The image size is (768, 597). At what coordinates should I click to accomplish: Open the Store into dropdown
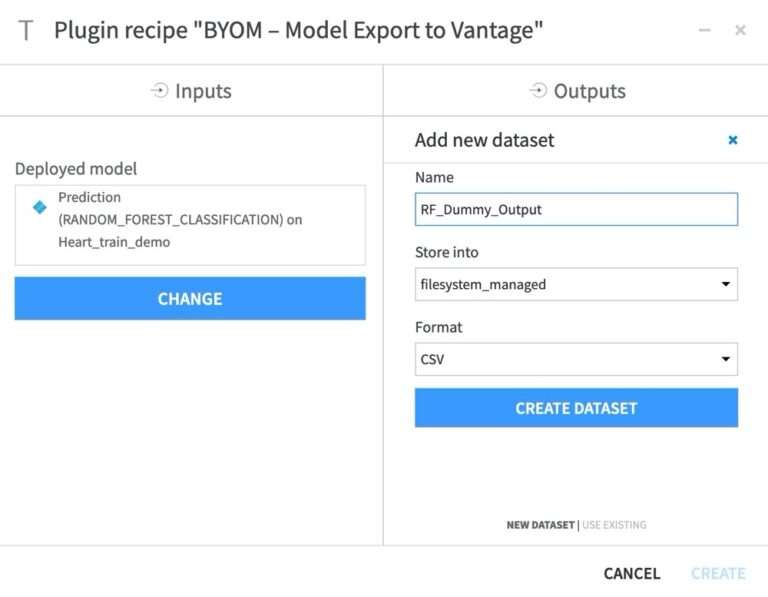point(576,284)
